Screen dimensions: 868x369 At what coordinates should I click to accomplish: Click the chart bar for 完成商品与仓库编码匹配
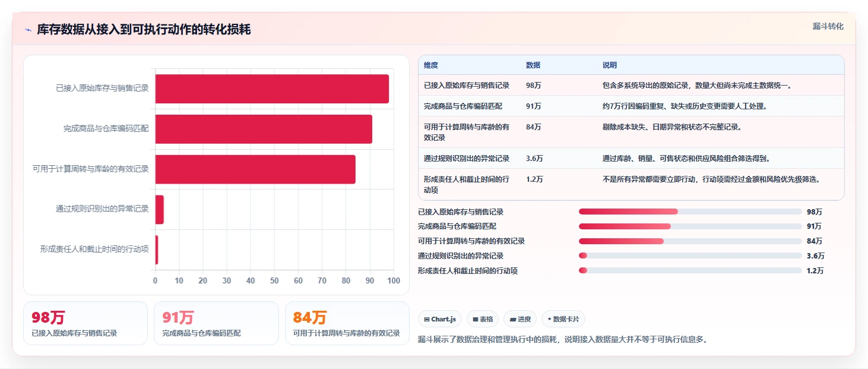coord(264,129)
